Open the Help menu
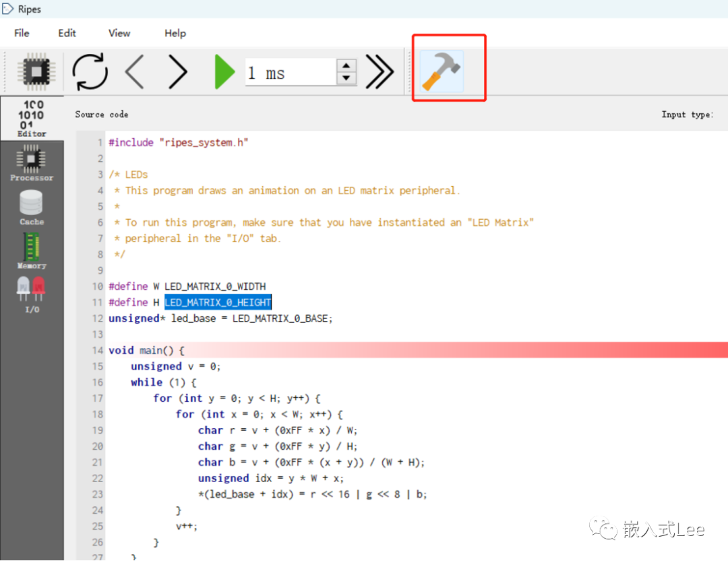Viewport: 728px width, 561px height. click(175, 33)
